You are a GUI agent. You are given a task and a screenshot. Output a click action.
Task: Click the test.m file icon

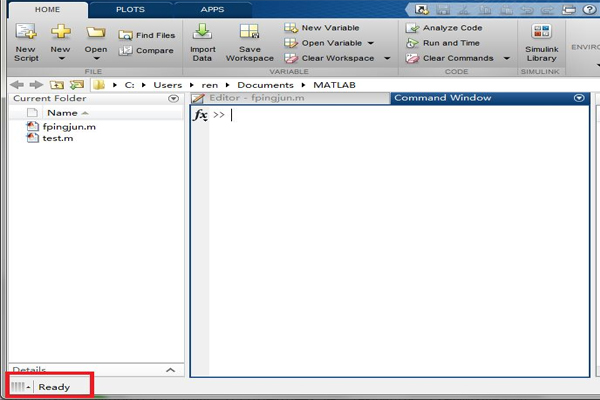coord(33,138)
